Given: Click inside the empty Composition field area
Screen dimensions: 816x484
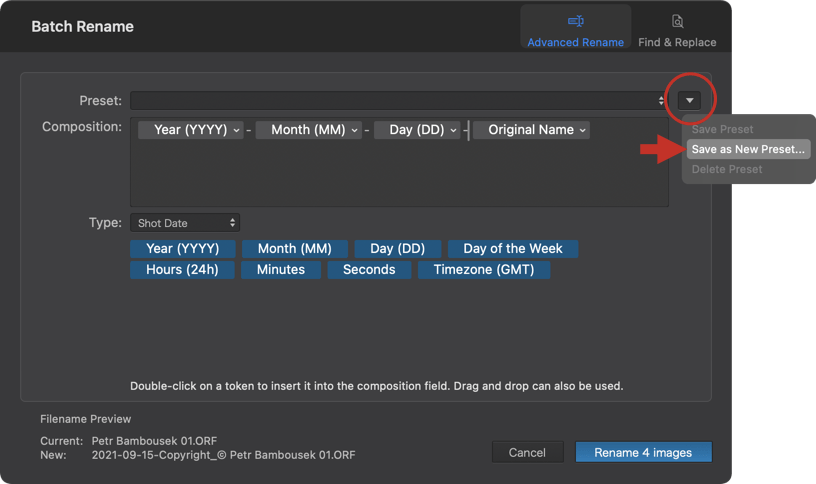Looking at the screenshot, I should pyautogui.click(x=399, y=174).
